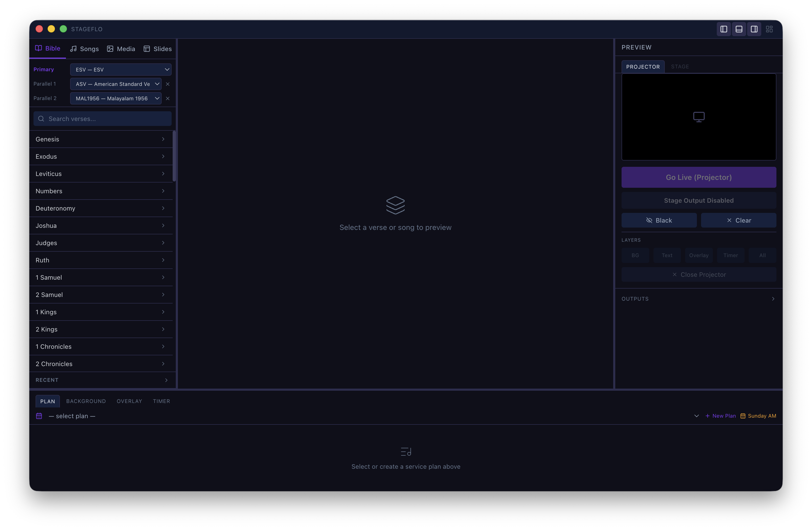The image size is (812, 530).
Task: Click the Bible book icon
Action: click(38, 48)
